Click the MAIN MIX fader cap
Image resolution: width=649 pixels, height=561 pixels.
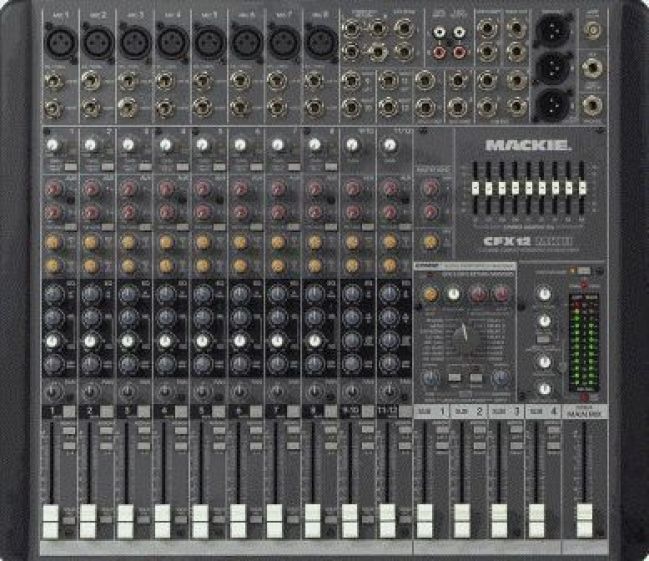584,519
